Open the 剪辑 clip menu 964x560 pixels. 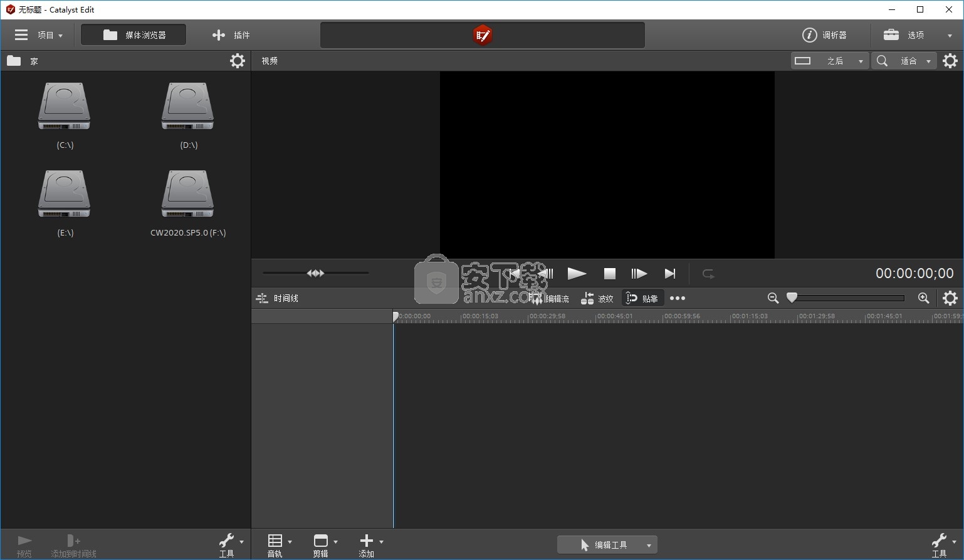click(325, 545)
